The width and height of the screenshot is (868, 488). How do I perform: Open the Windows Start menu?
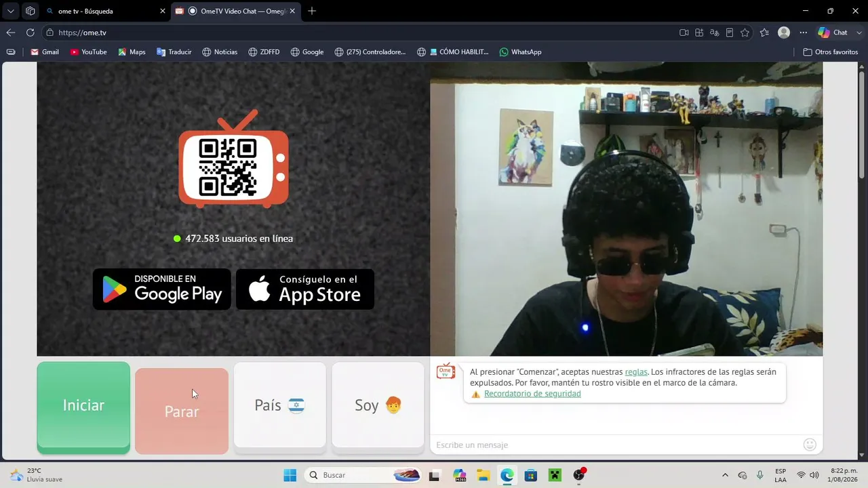(290, 475)
